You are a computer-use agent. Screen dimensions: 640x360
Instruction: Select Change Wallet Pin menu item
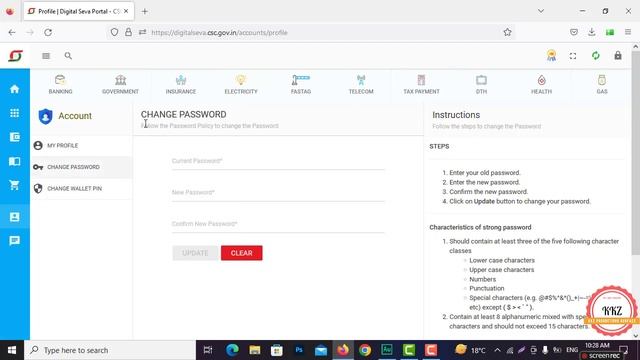[82, 189]
